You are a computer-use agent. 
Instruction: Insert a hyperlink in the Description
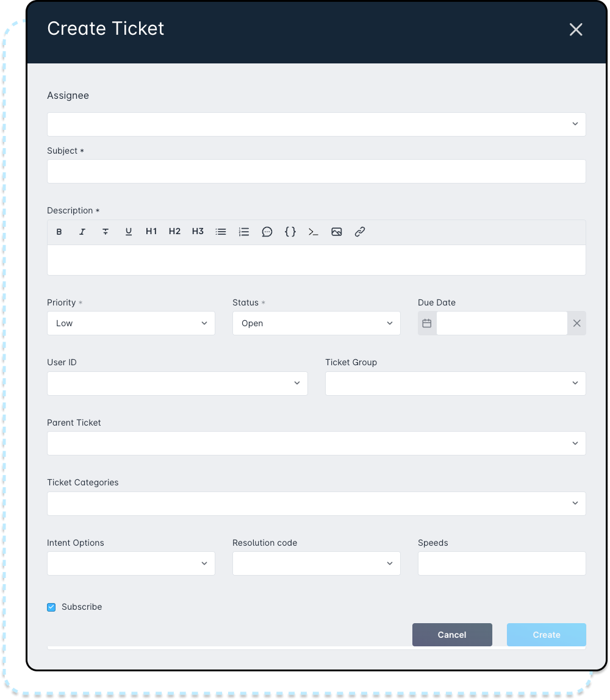pyautogui.click(x=360, y=232)
